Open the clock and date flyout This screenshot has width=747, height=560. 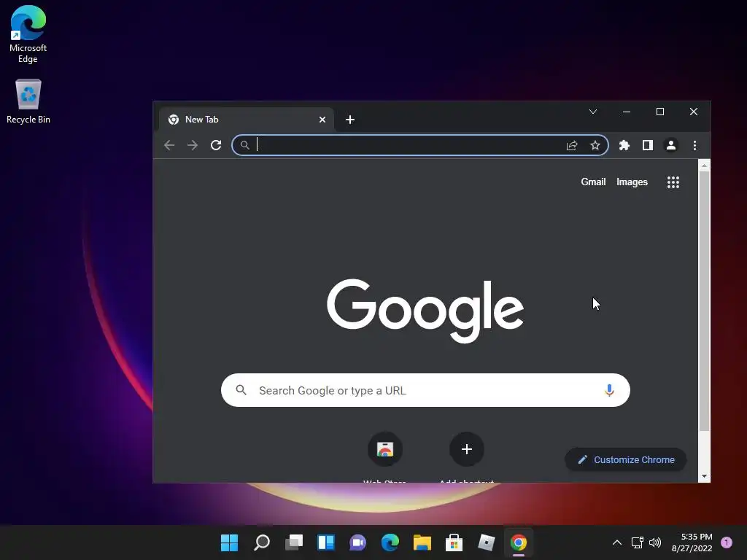point(692,542)
